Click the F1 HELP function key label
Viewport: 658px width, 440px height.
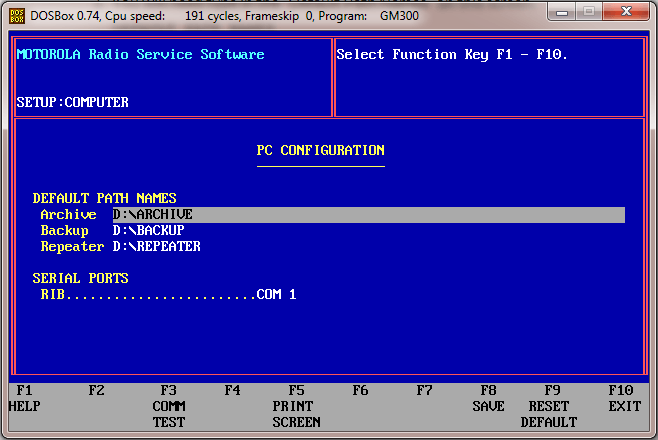click(x=24, y=398)
